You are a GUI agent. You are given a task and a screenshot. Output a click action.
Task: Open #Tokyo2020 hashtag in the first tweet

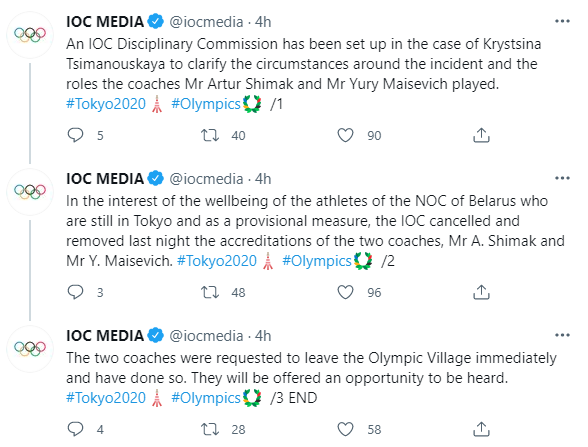(x=106, y=104)
